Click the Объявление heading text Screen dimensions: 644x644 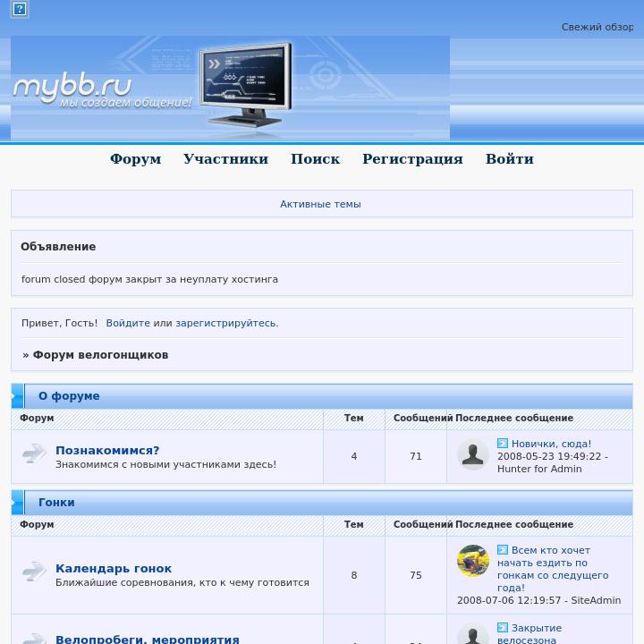(x=58, y=247)
